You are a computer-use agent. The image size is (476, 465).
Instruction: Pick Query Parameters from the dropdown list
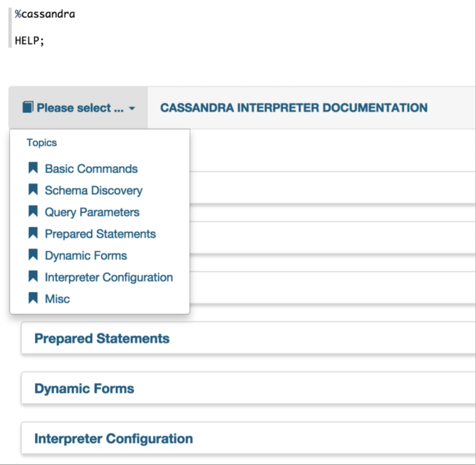coord(92,212)
